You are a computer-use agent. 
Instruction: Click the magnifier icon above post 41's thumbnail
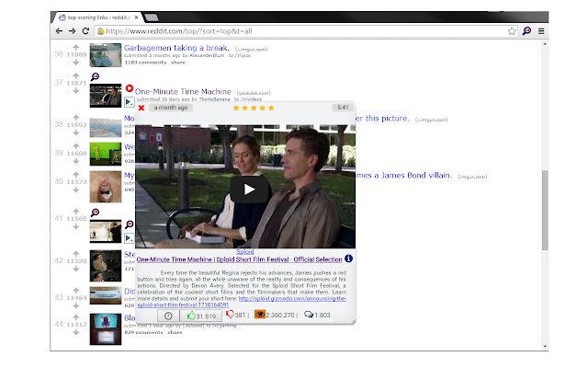coord(96,213)
